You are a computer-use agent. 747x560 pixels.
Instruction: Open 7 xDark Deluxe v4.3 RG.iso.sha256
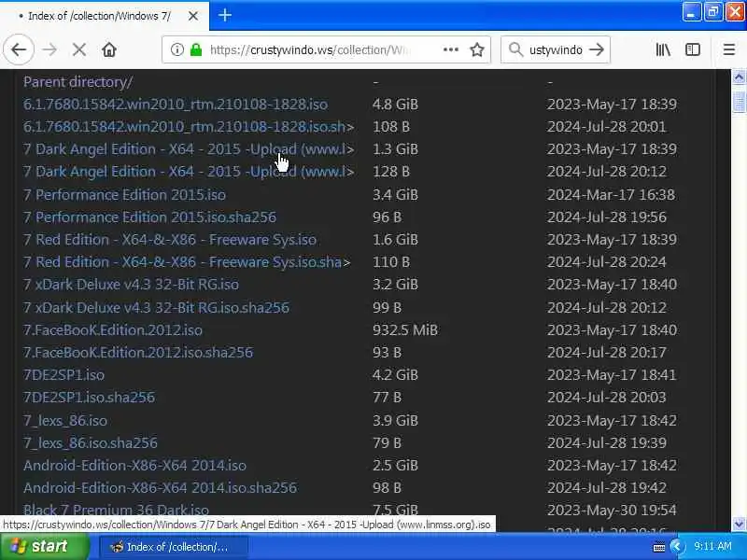156,307
